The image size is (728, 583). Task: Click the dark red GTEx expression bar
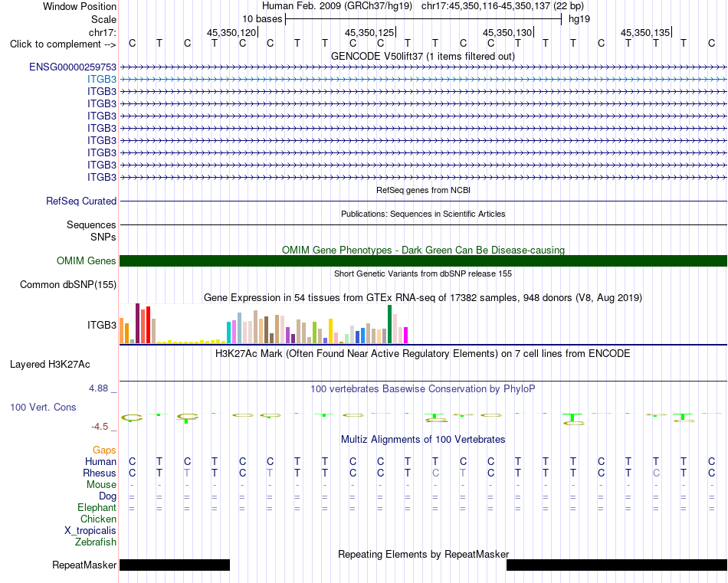pyautogui.click(x=137, y=323)
